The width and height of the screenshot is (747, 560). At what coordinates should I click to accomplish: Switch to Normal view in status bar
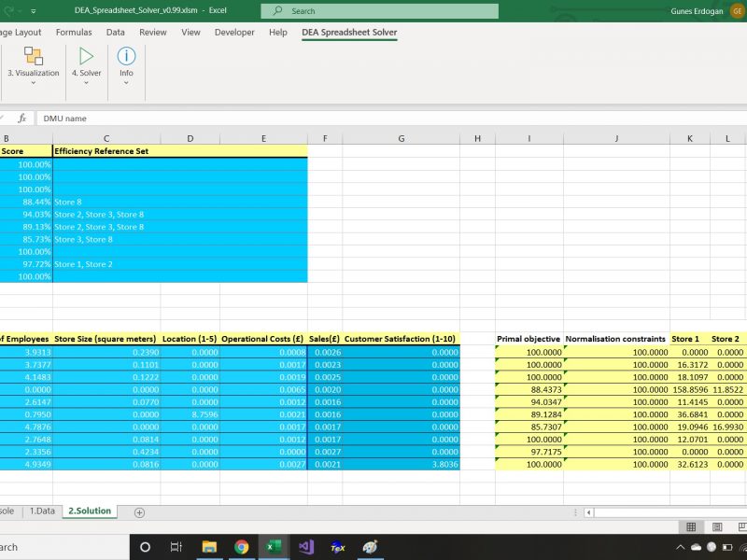pos(691,527)
